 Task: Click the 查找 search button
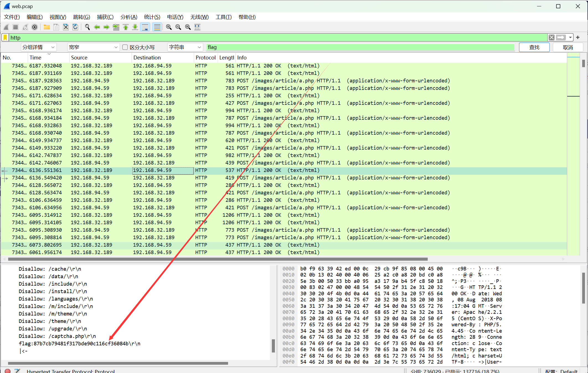pos(534,47)
